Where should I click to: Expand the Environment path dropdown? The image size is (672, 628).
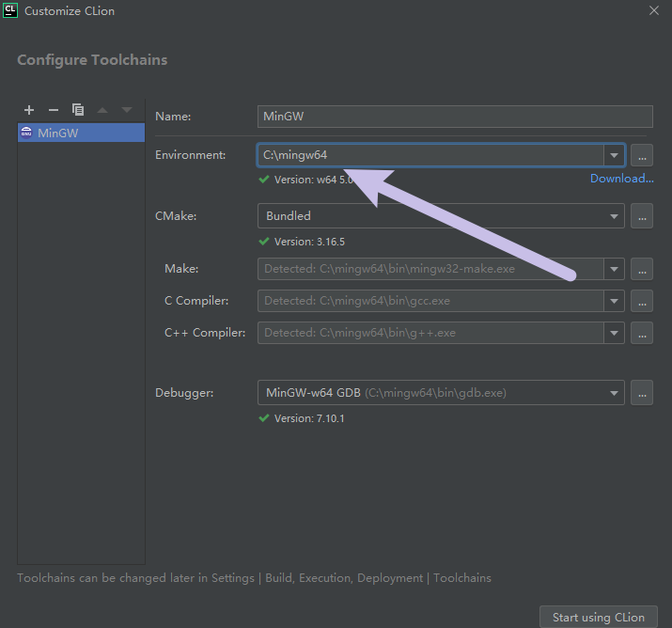tap(614, 155)
